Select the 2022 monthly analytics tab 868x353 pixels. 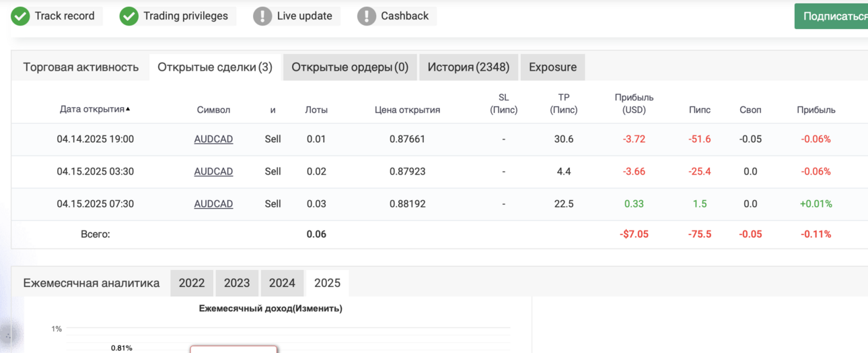(x=192, y=283)
